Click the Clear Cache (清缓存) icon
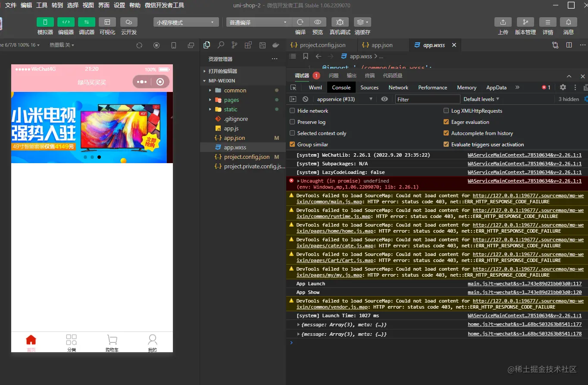Image resolution: width=588 pixels, height=385 pixels. (363, 22)
